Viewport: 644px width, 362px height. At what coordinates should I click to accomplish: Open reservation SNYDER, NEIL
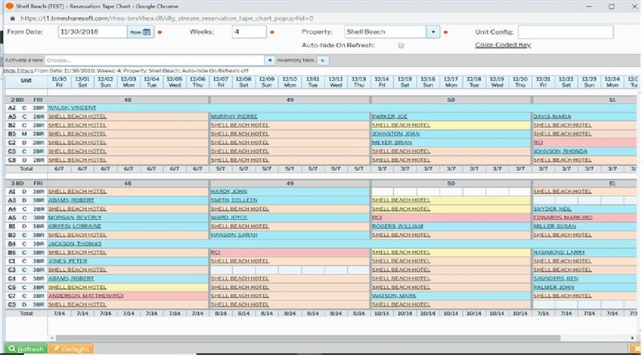coord(552,209)
